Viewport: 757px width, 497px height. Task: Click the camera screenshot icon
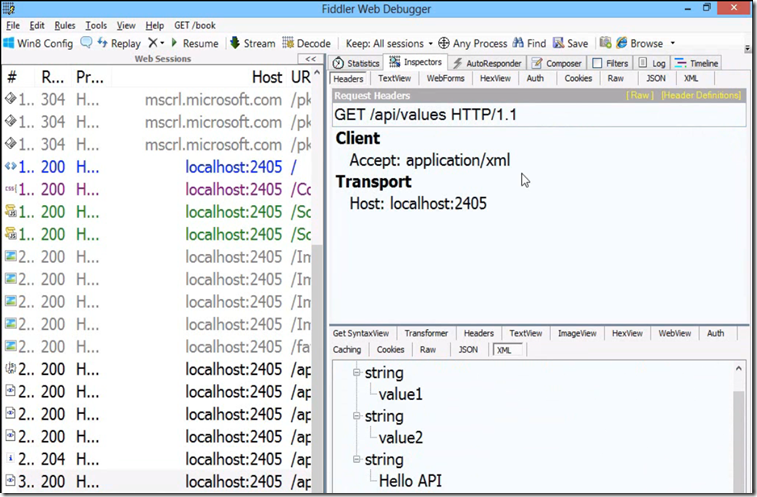[605, 43]
